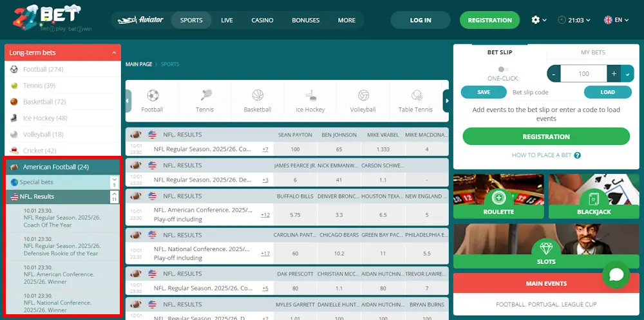
Task: Click the LOAD bet slip button
Action: click(608, 92)
